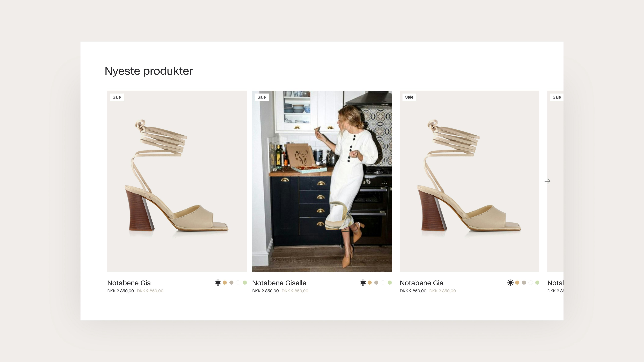Select the tan swatch on third card Gia
The height and width of the screenshot is (362, 644).
pyautogui.click(x=517, y=283)
